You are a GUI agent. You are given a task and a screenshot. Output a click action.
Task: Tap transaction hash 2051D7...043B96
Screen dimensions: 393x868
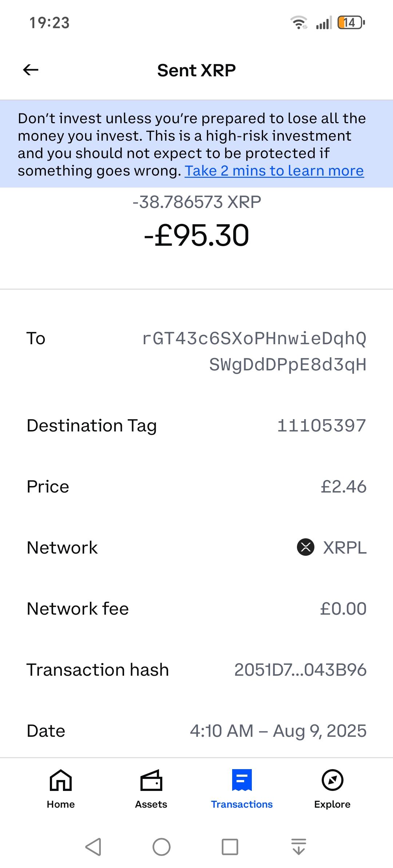point(300,670)
